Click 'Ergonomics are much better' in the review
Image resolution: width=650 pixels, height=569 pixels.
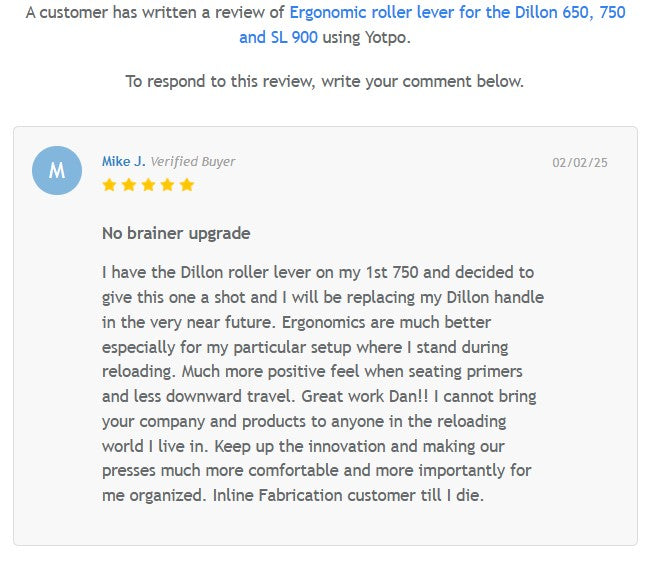point(387,322)
